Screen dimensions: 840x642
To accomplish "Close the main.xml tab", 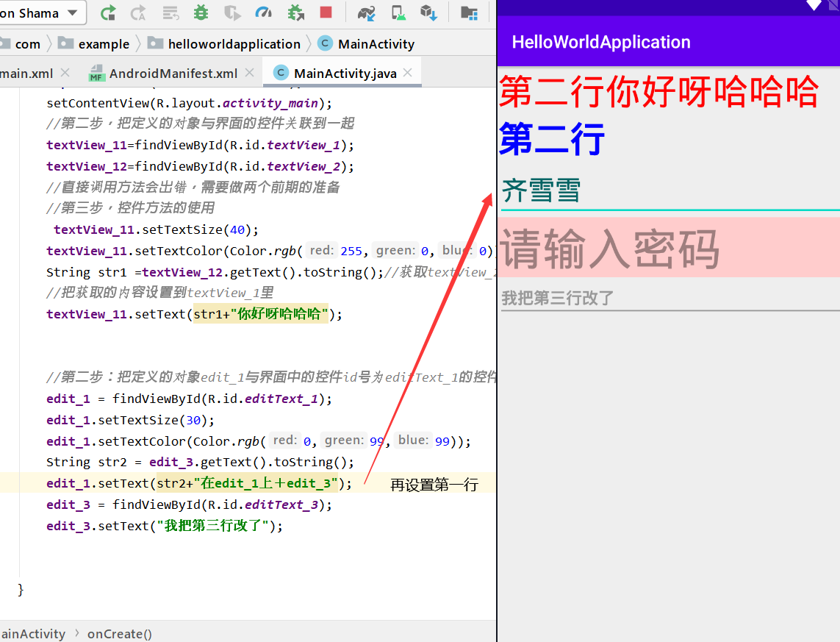I will point(65,72).
